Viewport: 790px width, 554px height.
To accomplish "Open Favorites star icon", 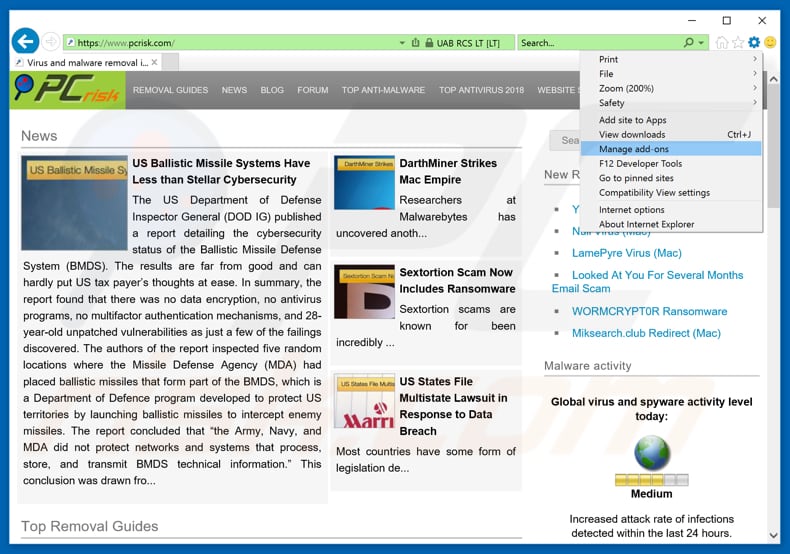I will [x=738, y=42].
